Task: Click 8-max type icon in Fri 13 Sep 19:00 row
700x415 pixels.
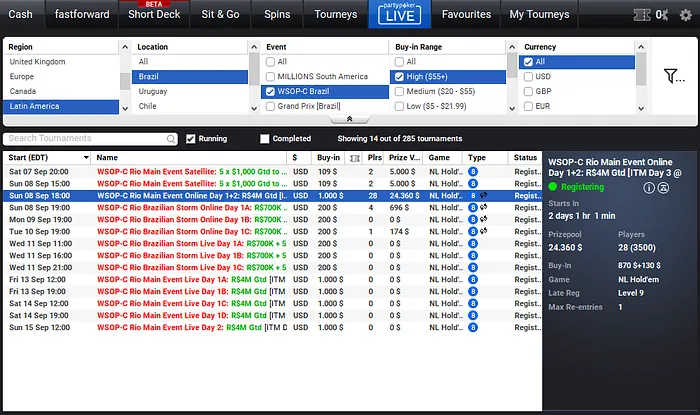Action: click(473, 291)
